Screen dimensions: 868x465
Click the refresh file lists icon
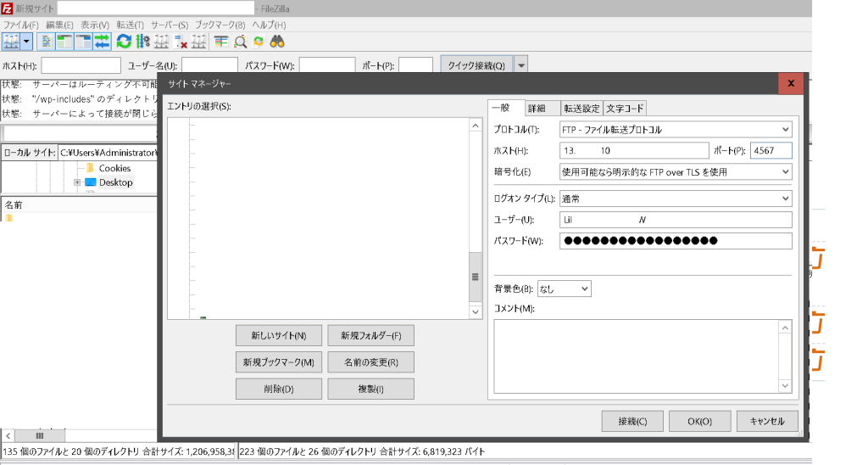(124, 42)
